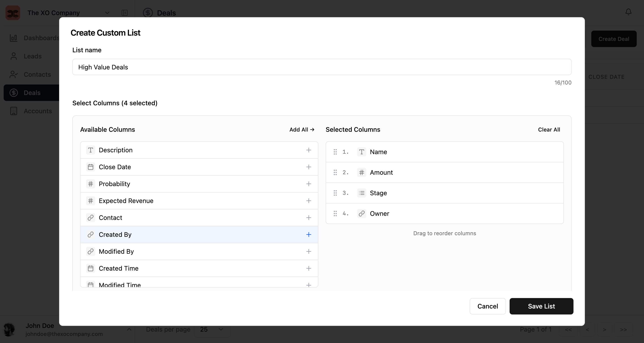Click the drag handle for the Stage column
Screen dimensions: 644x343
tap(335, 193)
